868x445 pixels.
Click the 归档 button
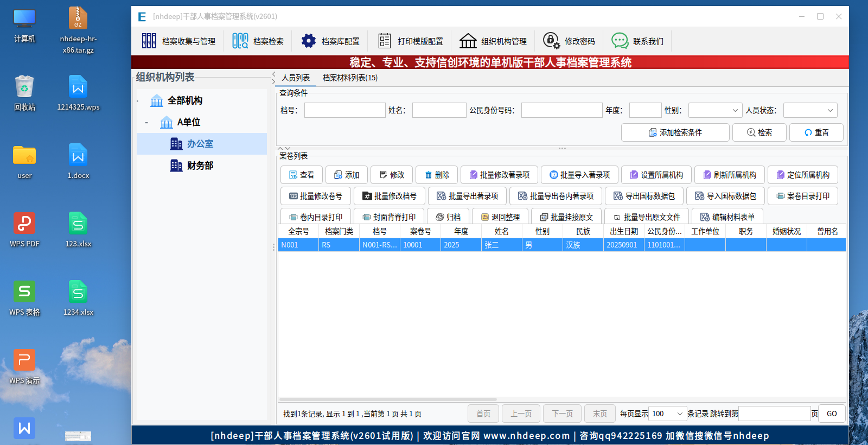tap(449, 217)
